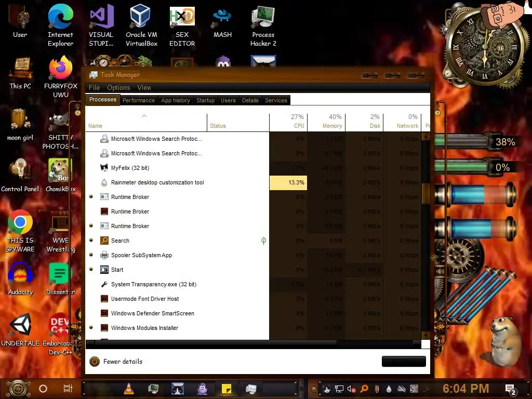Select the ChomikBox desktop icon

coord(60,176)
